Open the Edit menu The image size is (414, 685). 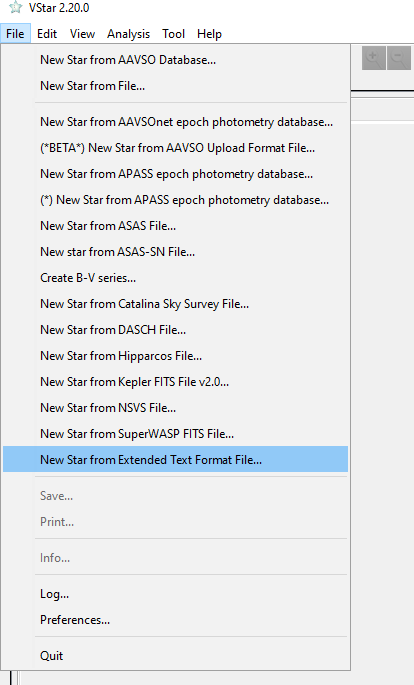click(47, 34)
